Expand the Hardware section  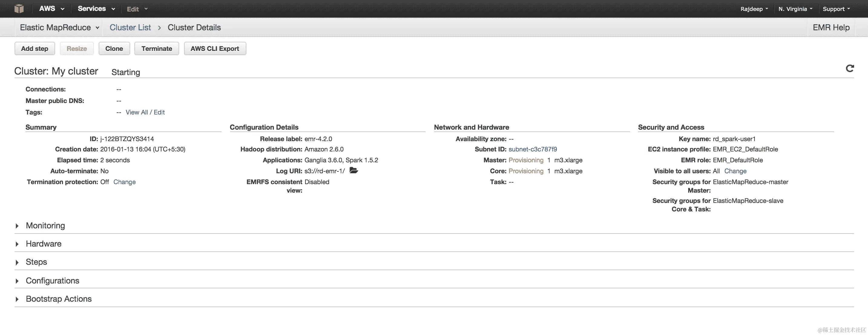(44, 244)
